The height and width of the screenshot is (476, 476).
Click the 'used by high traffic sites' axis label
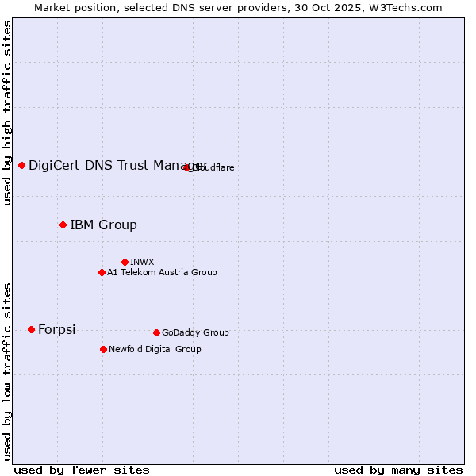(x=7, y=113)
